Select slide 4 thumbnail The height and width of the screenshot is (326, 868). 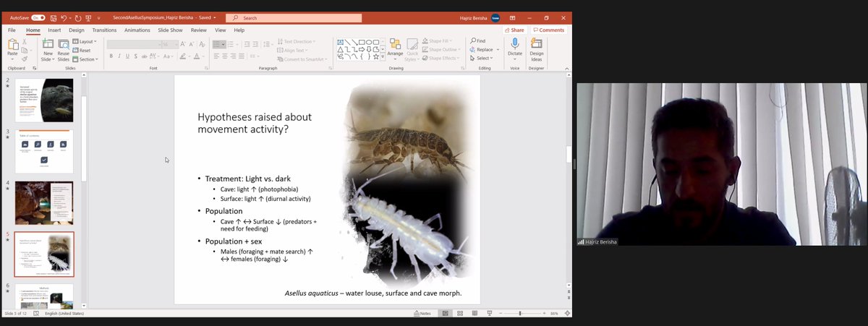click(x=44, y=203)
